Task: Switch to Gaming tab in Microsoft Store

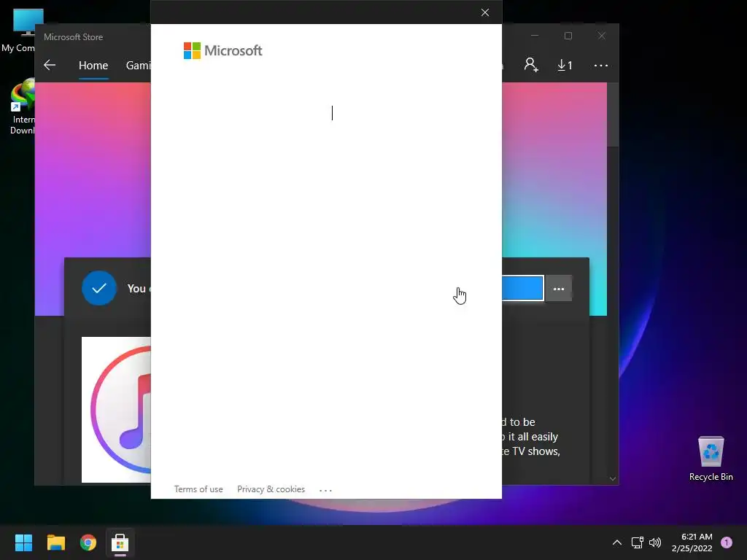Action: tap(138, 65)
